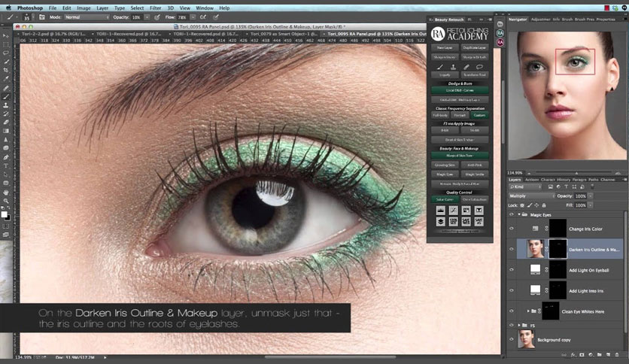Image resolution: width=629 pixels, height=364 pixels.
Task: Click the brush icon in Beauty Retouch panel
Action: click(440, 67)
